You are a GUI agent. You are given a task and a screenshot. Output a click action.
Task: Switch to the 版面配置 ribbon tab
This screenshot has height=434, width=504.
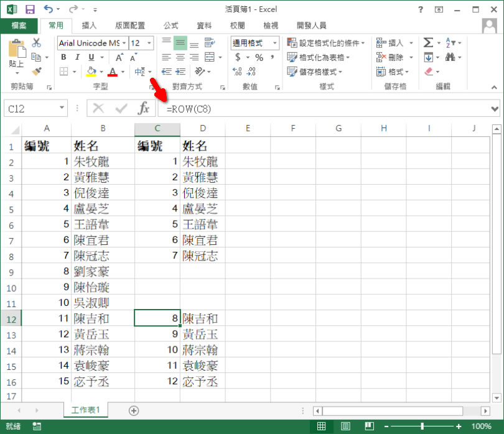pyautogui.click(x=130, y=25)
